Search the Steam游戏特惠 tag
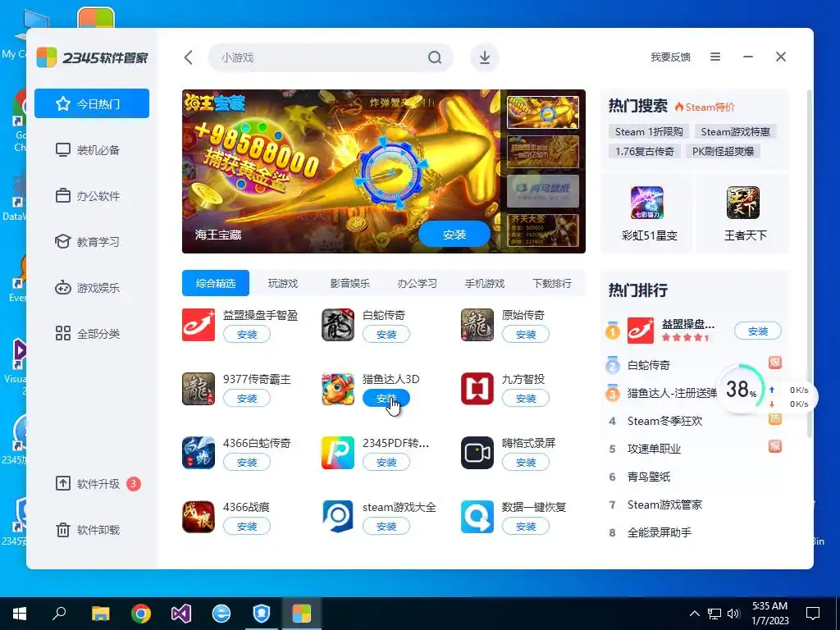Image resolution: width=840 pixels, height=630 pixels. (736, 132)
